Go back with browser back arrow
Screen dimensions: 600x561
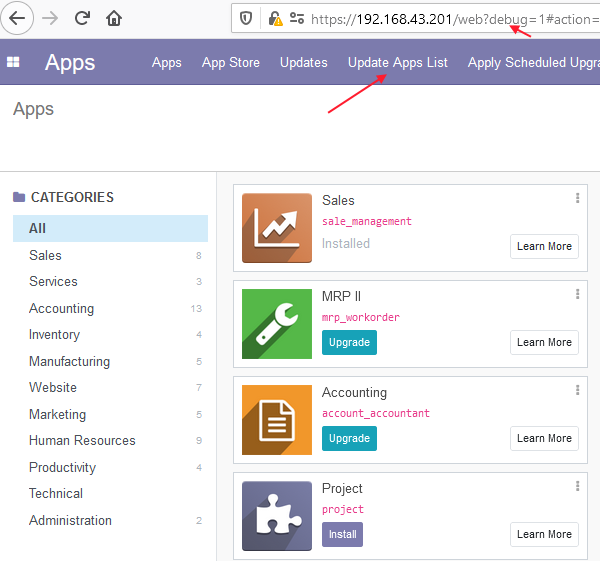17,18
